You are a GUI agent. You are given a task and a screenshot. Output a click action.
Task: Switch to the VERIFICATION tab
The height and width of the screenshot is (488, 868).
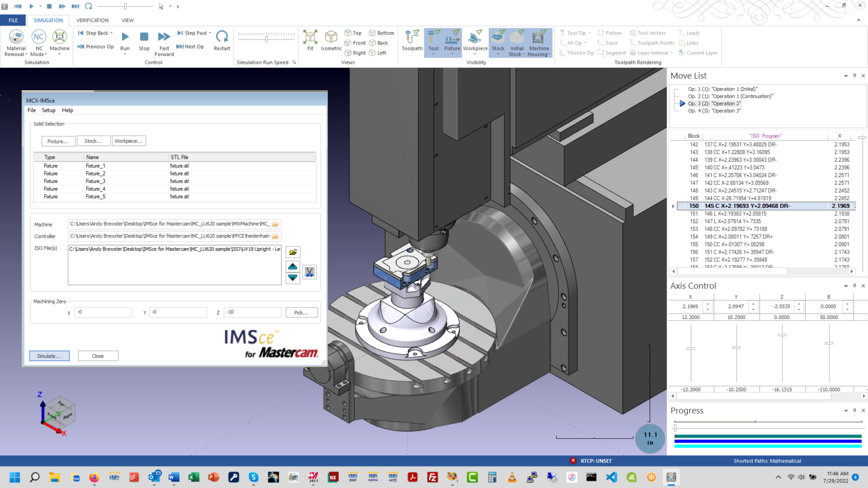click(x=92, y=20)
